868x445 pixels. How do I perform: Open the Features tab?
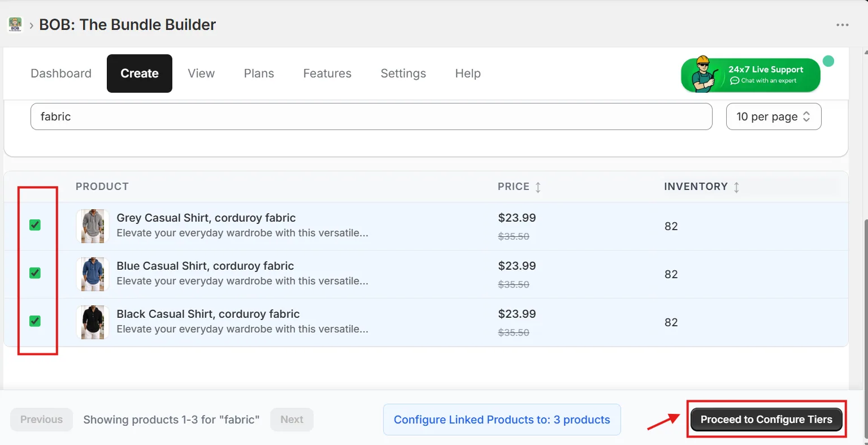pyautogui.click(x=327, y=74)
